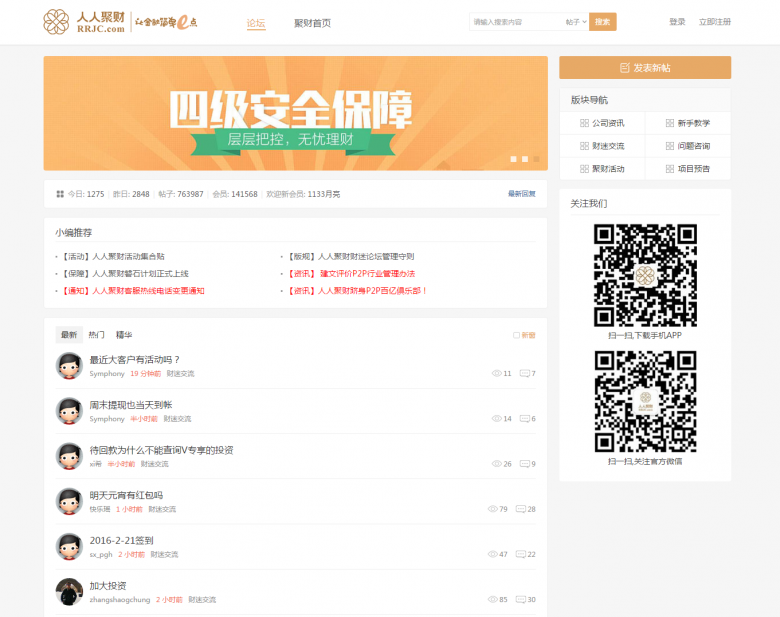Screen dimensions: 780x617
Task: Click the search input field
Action: [514, 22]
